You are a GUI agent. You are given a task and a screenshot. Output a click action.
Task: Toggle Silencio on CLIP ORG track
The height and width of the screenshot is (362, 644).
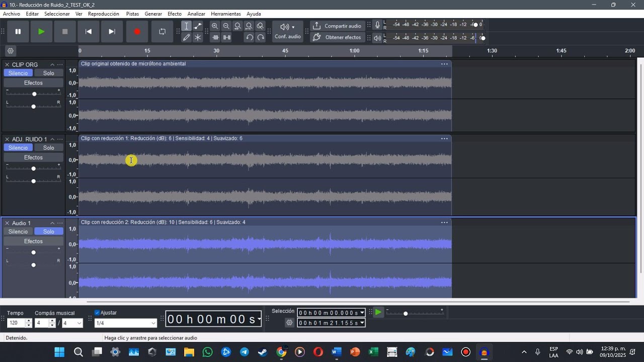[x=18, y=73]
